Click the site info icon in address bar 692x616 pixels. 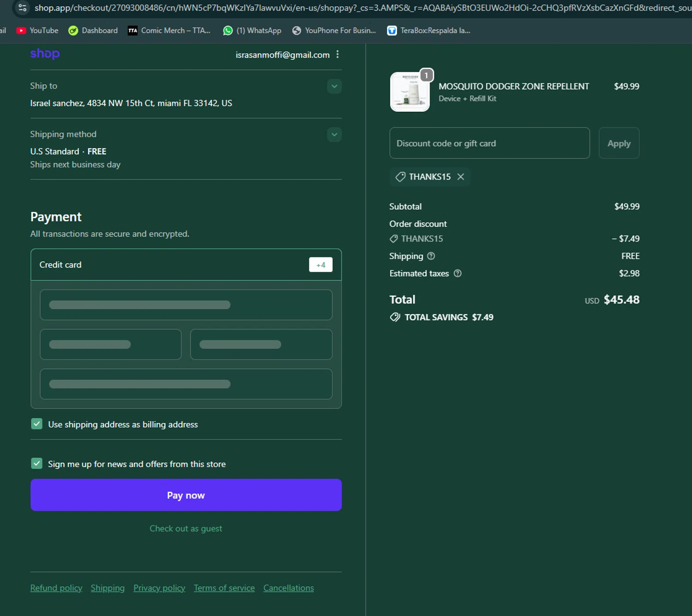tap(22, 7)
